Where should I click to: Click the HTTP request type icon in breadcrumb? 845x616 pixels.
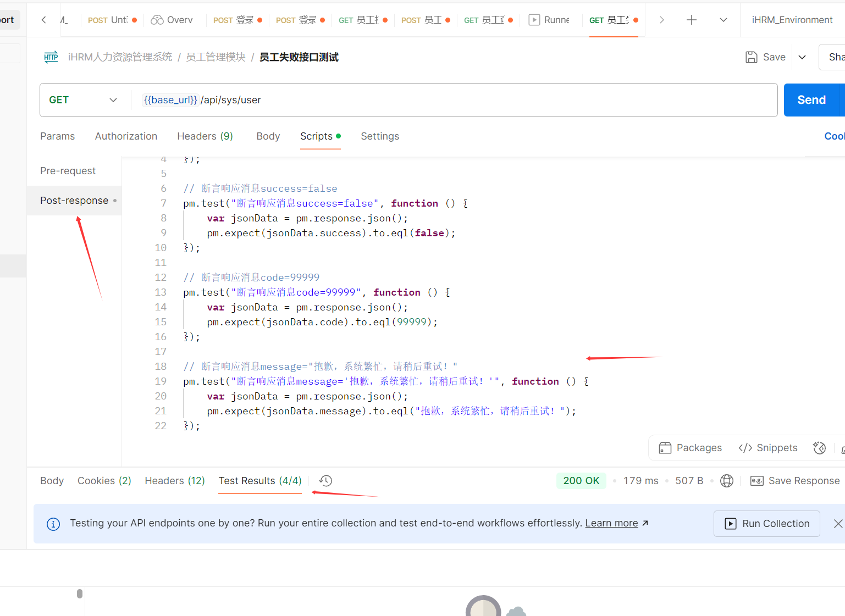click(51, 57)
